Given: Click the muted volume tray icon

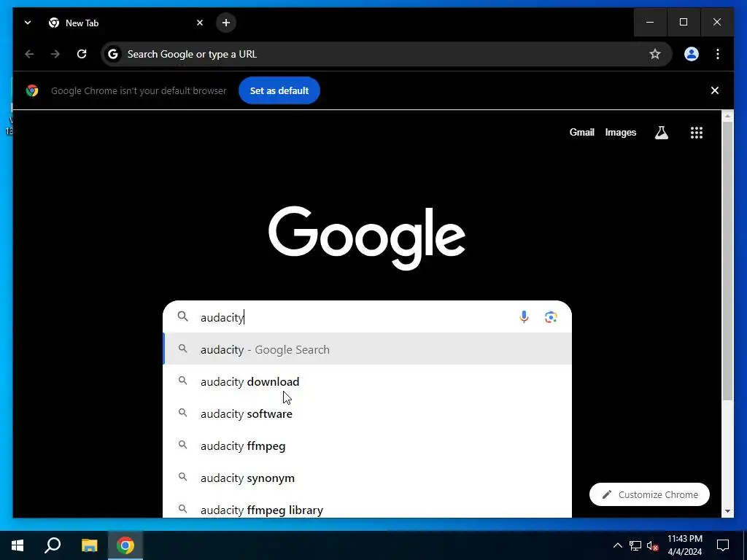Looking at the screenshot, I should pyautogui.click(x=652, y=545).
